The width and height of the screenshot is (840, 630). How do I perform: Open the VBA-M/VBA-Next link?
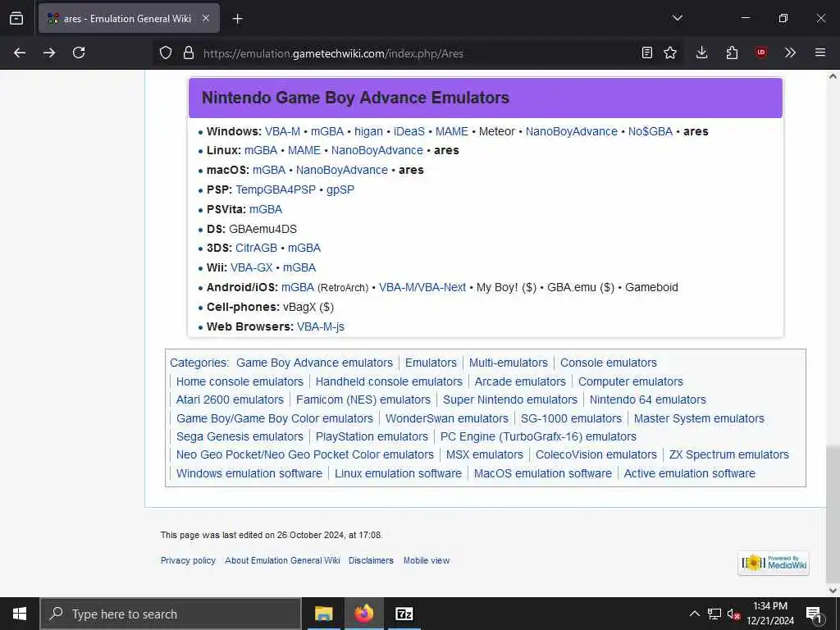click(x=422, y=287)
